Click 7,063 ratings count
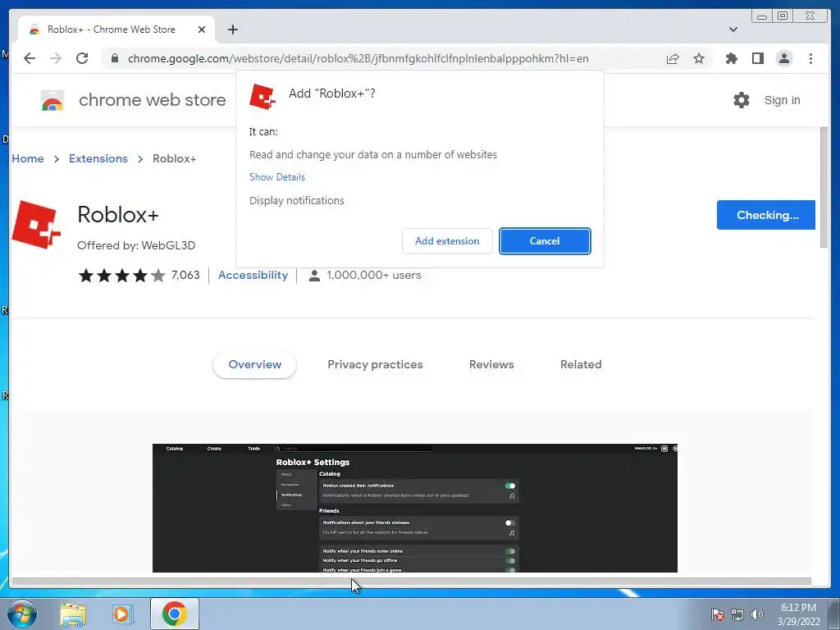Viewport: 840px width, 630px height. pos(185,276)
